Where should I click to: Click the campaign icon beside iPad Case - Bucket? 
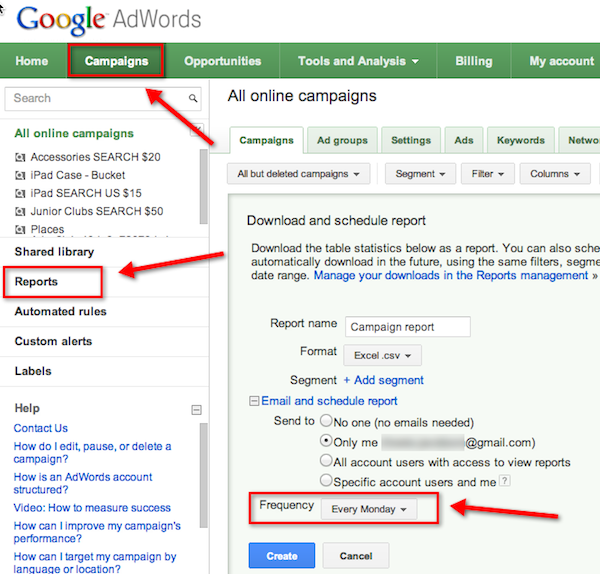20,175
